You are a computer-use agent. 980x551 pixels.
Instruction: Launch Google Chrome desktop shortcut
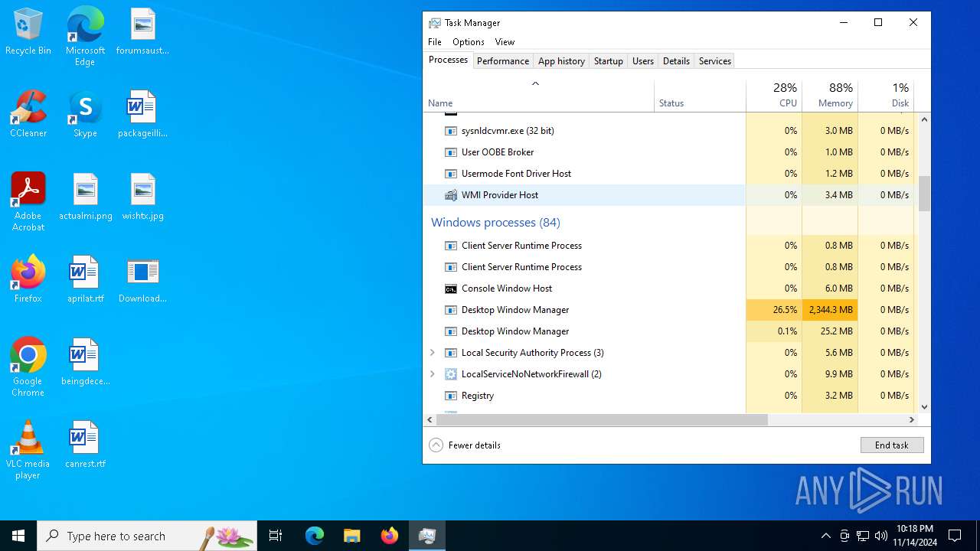point(28,367)
